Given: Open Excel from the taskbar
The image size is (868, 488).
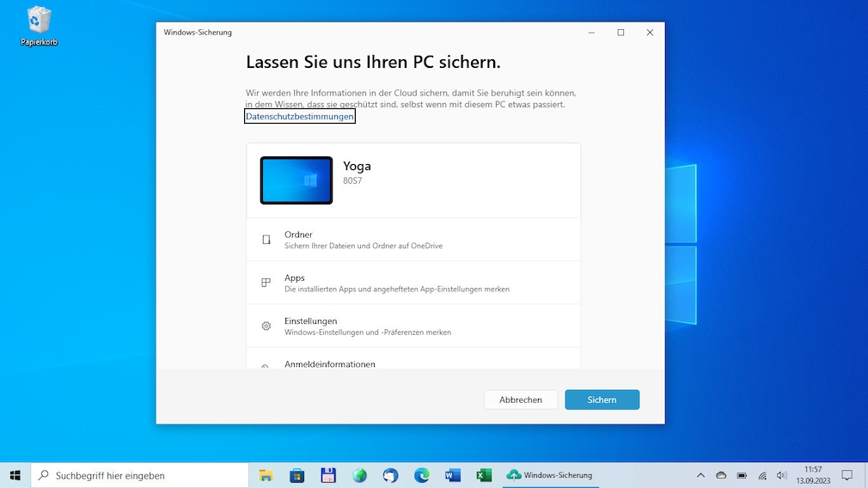Looking at the screenshot, I should 484,475.
